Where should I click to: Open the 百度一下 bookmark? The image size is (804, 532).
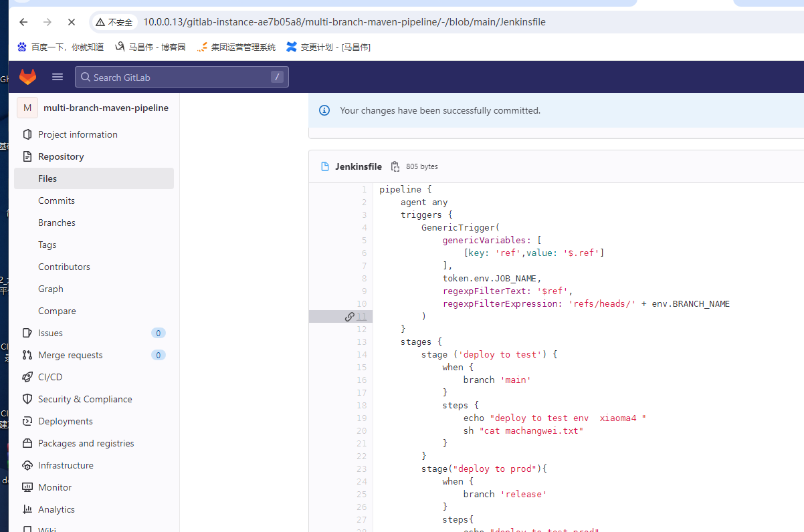[x=60, y=47]
